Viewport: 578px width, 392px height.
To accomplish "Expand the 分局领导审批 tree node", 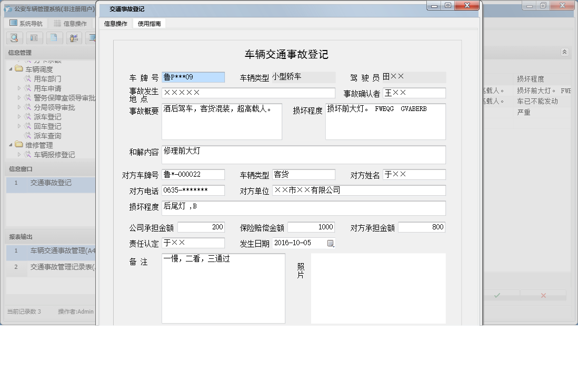I will (x=19, y=107).
